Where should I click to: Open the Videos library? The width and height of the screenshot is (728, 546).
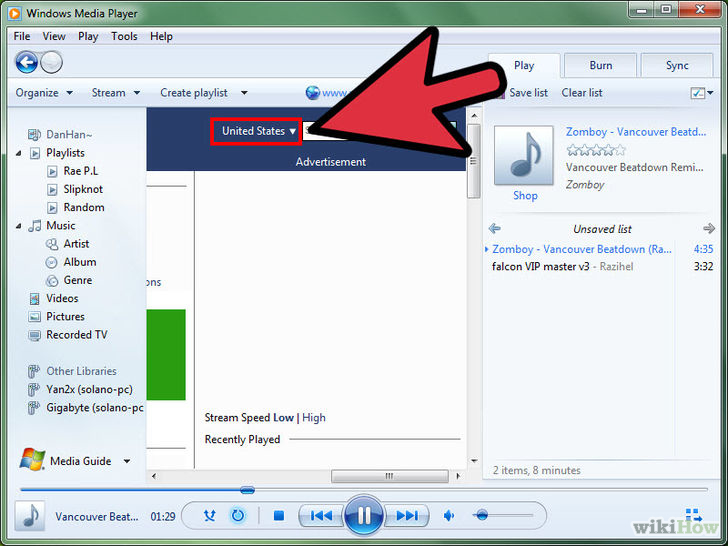62,298
